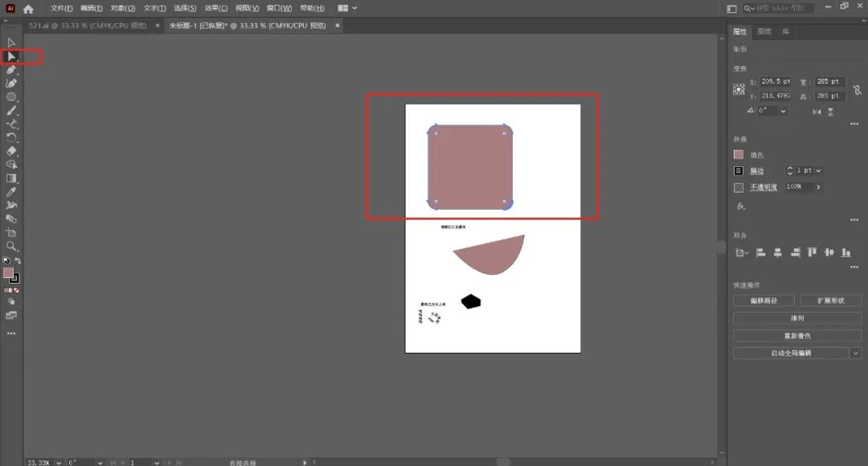Flip the object horizontally
Image resolution: width=868 pixels, height=466 pixels.
click(817, 112)
